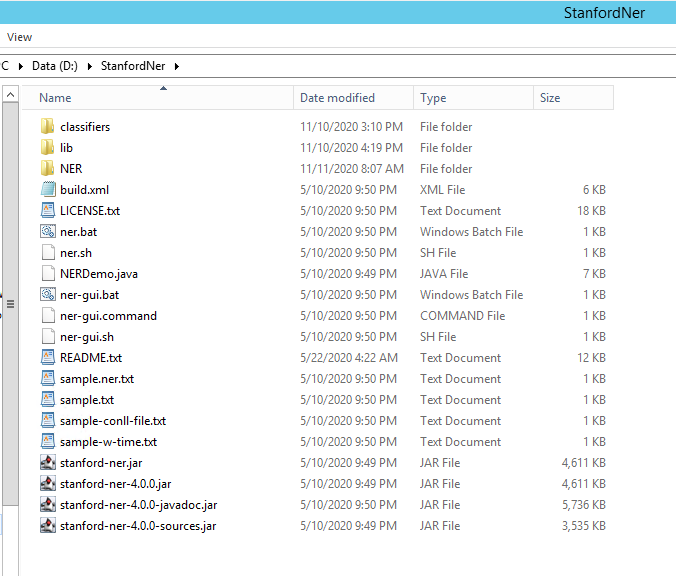
Task: Click scroll up arrow in navigation pane
Action: point(10,95)
